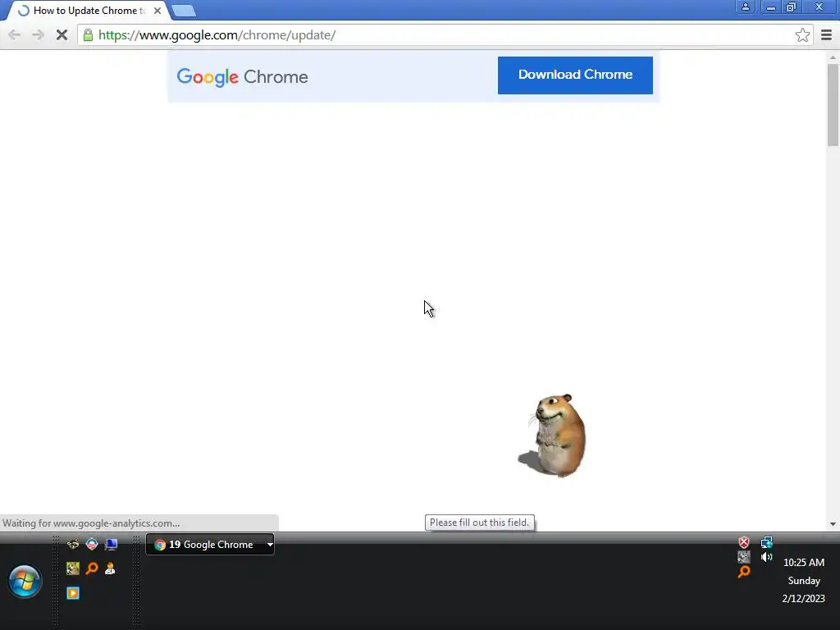Close the How to Update Chrome tab
This screenshot has height=630, width=840.
click(x=157, y=11)
